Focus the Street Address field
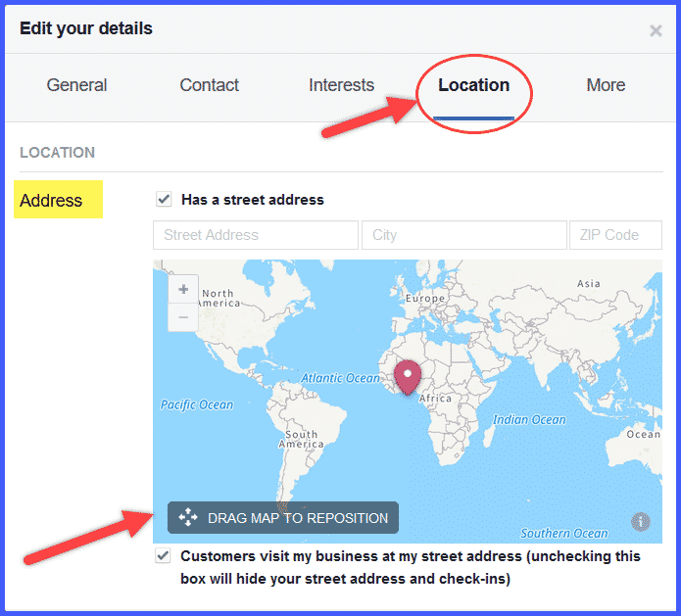 pos(255,235)
